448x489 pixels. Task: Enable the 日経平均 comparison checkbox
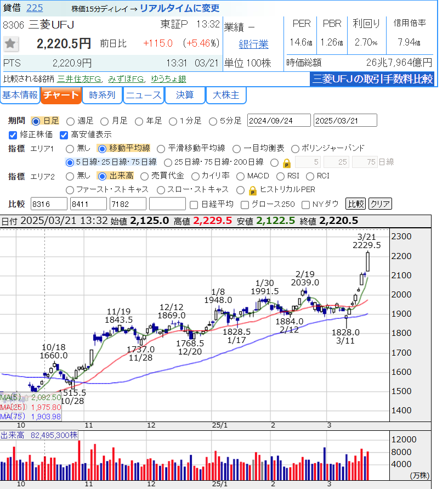point(194,204)
